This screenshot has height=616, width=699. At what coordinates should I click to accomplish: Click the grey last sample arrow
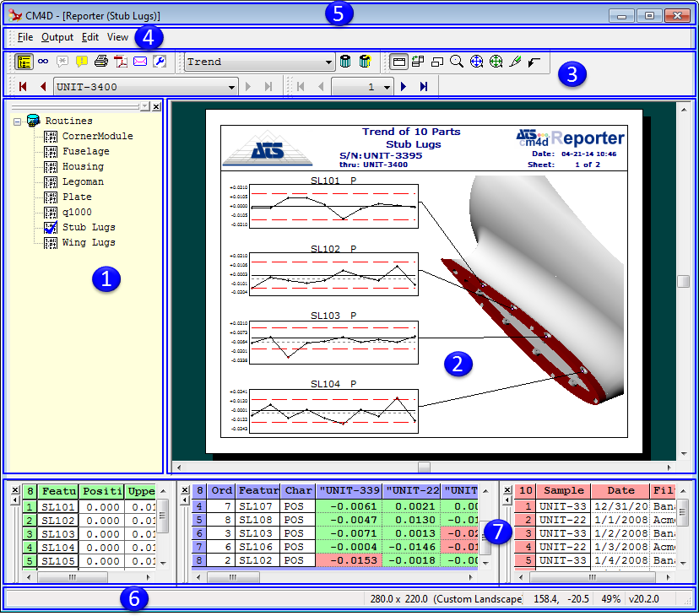[x=268, y=86]
